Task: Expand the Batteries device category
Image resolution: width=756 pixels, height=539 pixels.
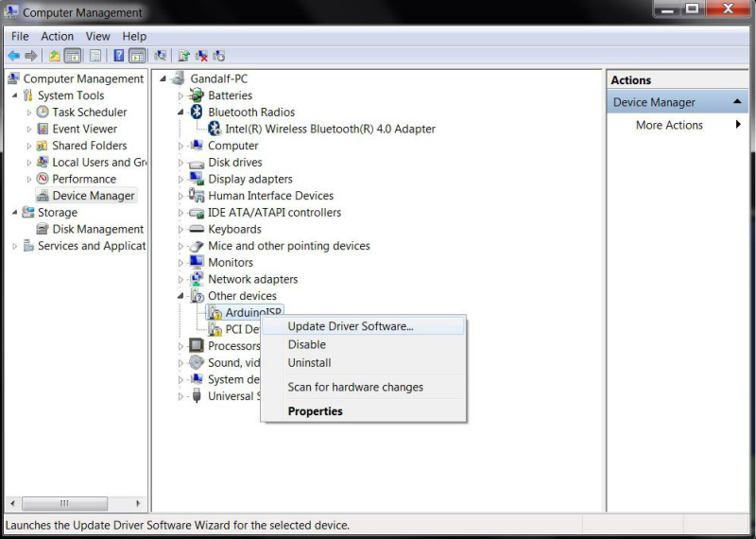Action: tap(180, 96)
